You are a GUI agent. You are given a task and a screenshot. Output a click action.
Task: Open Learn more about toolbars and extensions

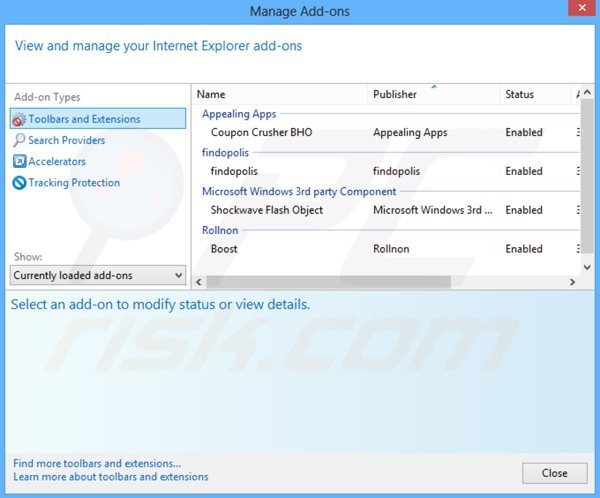pyautogui.click(x=111, y=477)
